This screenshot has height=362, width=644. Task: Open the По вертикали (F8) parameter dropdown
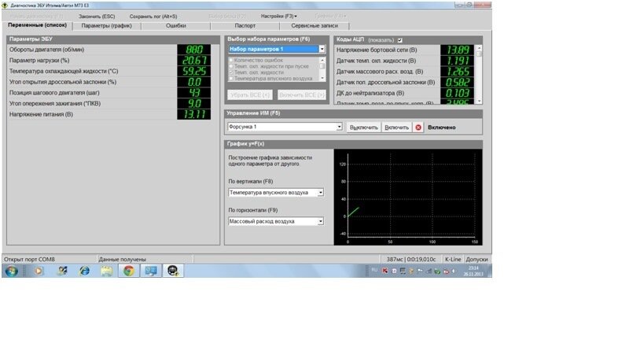point(320,192)
